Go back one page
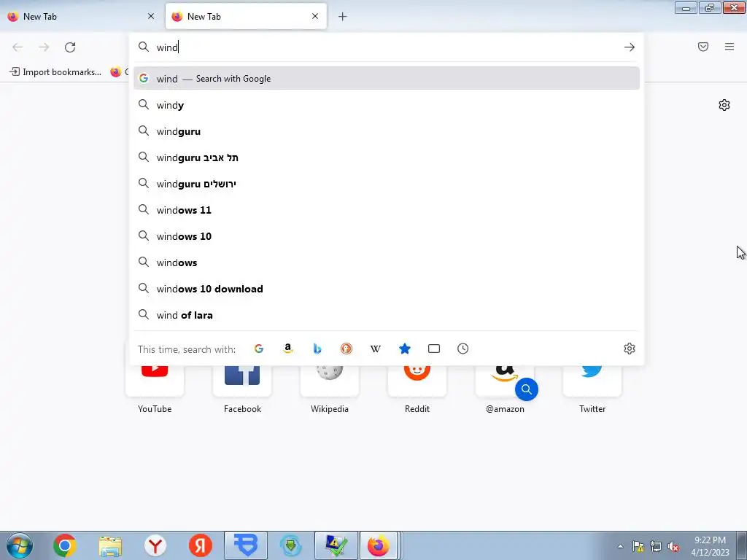Image resolution: width=747 pixels, height=560 pixels. (x=18, y=47)
